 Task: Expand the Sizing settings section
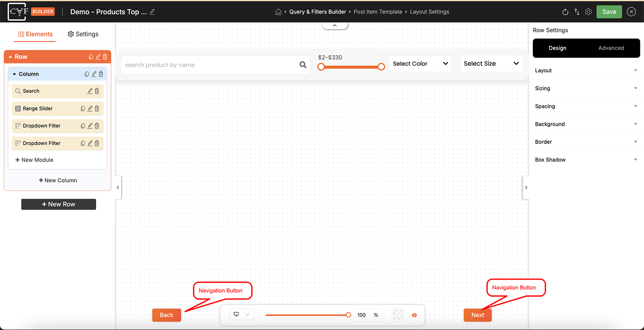coord(586,88)
